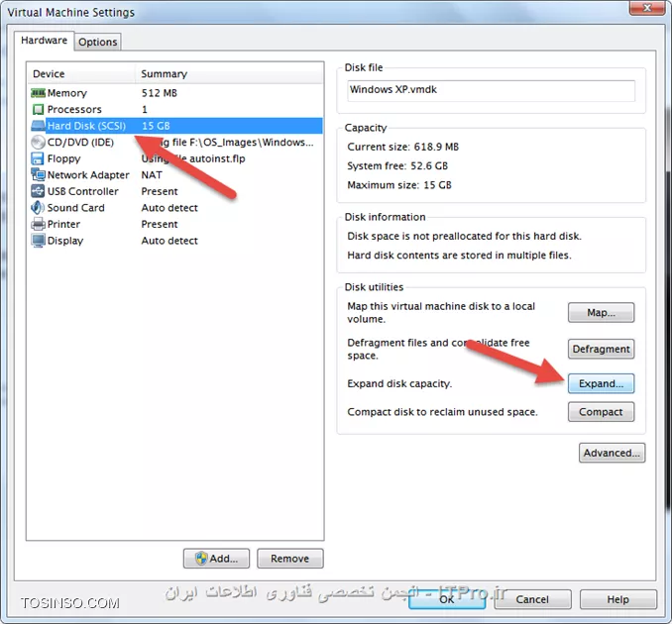Open Help for this dialog
This screenshot has width=672, height=624.
(618, 599)
